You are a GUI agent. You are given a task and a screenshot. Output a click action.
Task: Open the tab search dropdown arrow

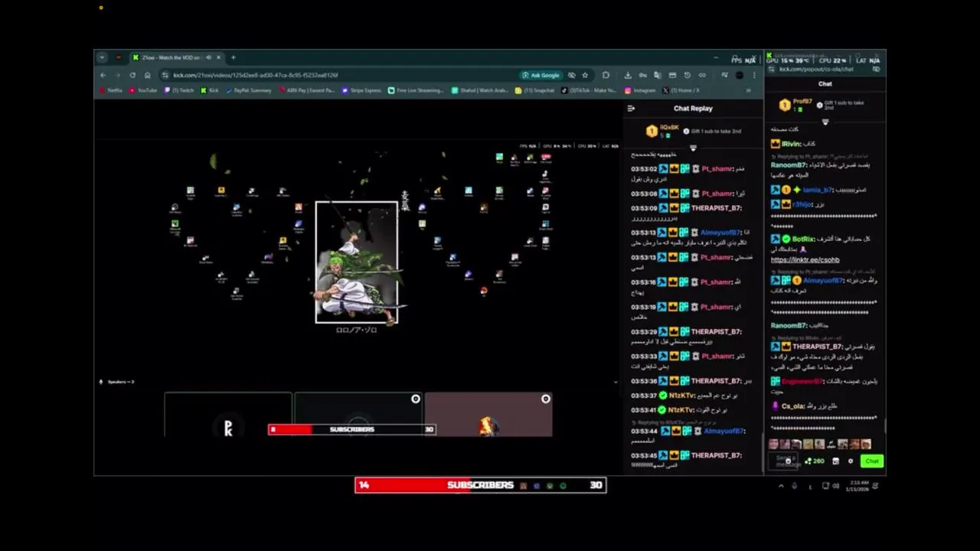click(x=102, y=57)
